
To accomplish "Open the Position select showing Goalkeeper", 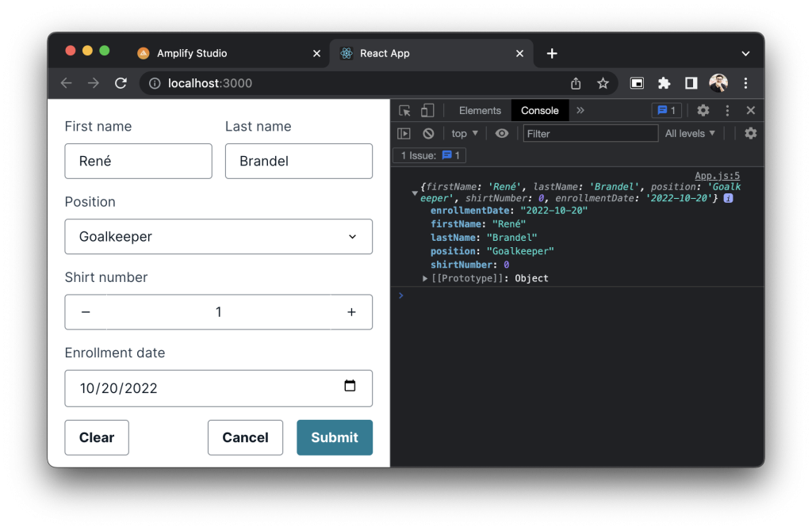I will click(219, 236).
